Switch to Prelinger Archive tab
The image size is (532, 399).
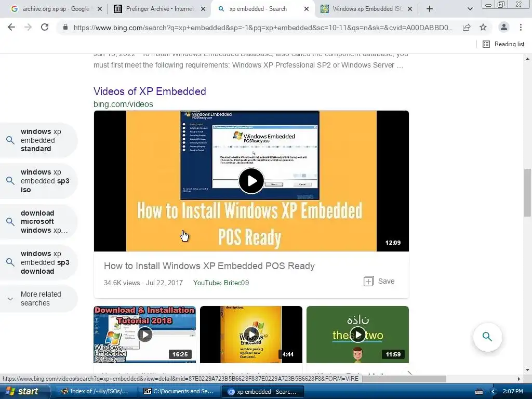tap(154, 9)
